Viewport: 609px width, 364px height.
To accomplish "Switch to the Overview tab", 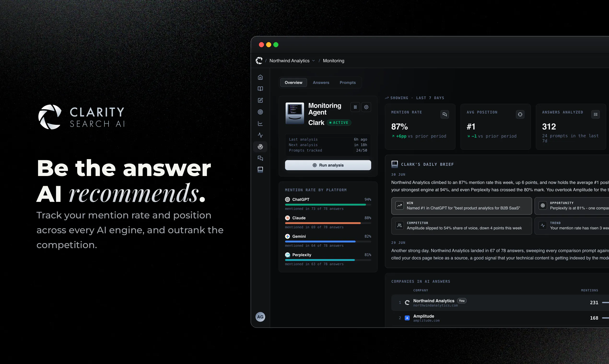I will [x=293, y=83].
